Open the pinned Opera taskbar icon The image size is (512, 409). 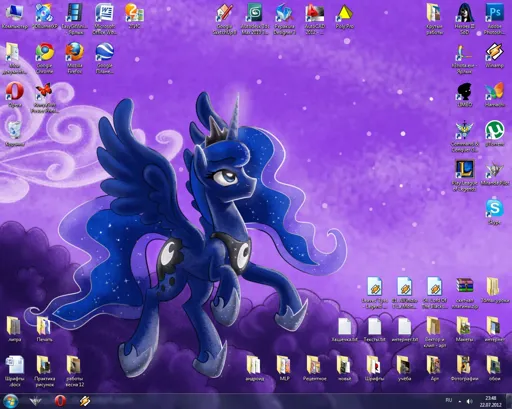point(60,401)
